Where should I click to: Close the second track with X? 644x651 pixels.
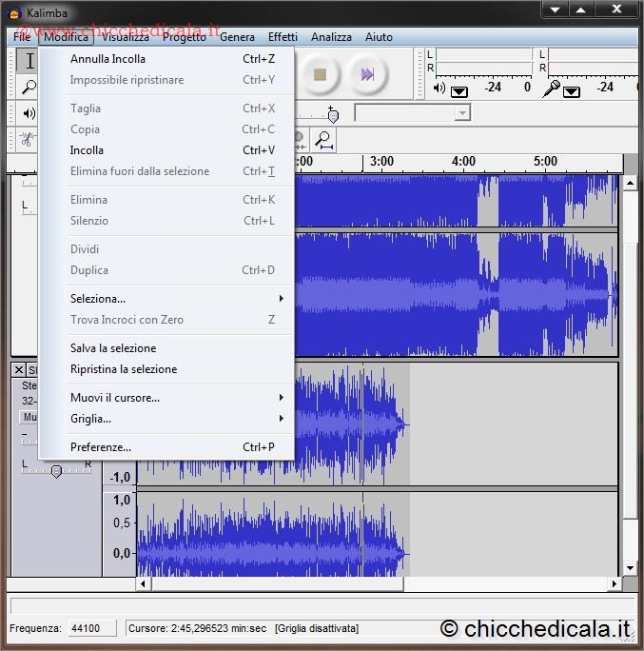click(18, 369)
